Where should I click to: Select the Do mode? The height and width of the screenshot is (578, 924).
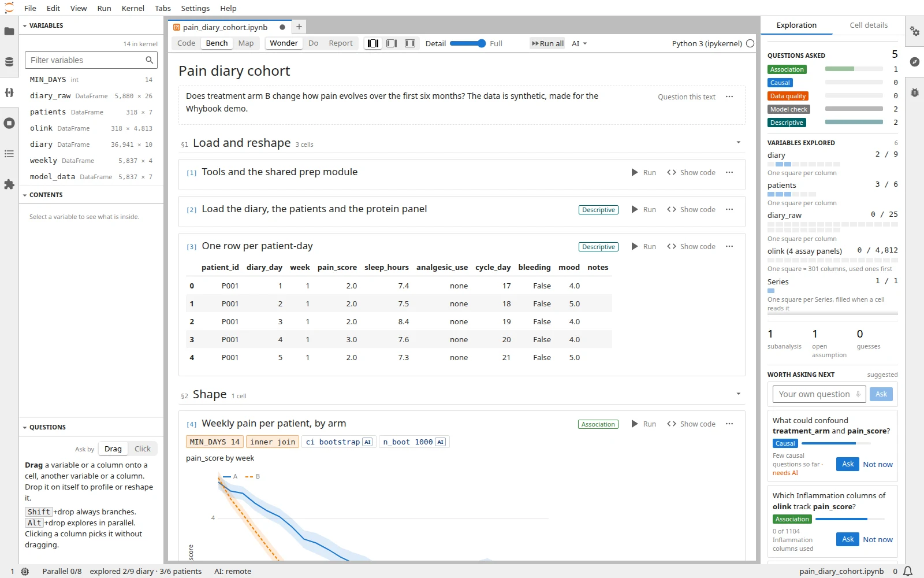[x=314, y=43]
